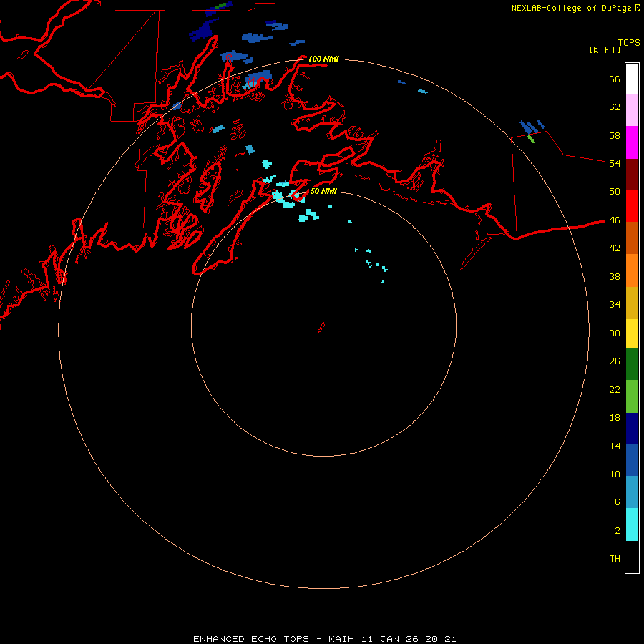Select the light pink 62 kft legend swatch
Screen dimensions: 644x644
click(632, 110)
